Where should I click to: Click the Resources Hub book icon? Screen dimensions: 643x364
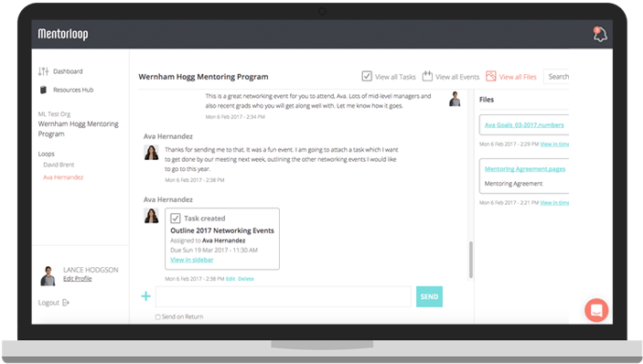click(43, 90)
